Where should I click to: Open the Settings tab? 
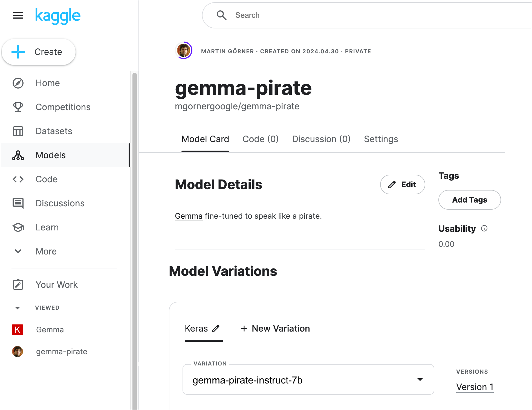381,139
